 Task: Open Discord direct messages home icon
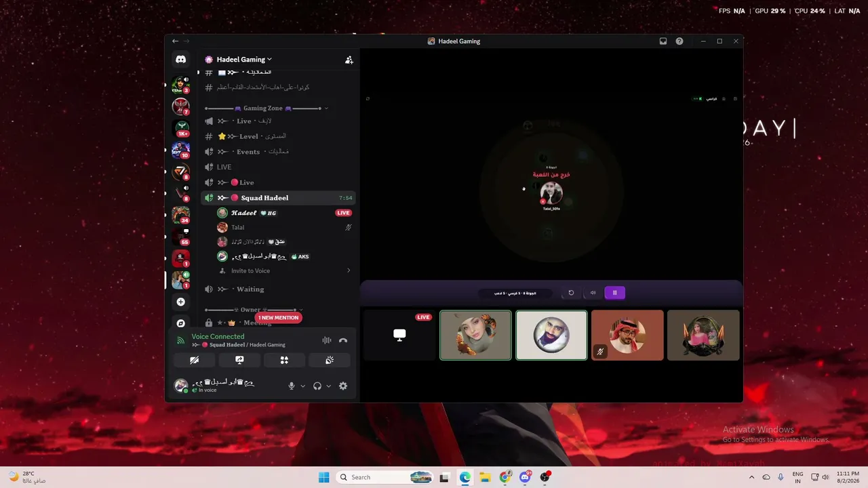coord(180,60)
